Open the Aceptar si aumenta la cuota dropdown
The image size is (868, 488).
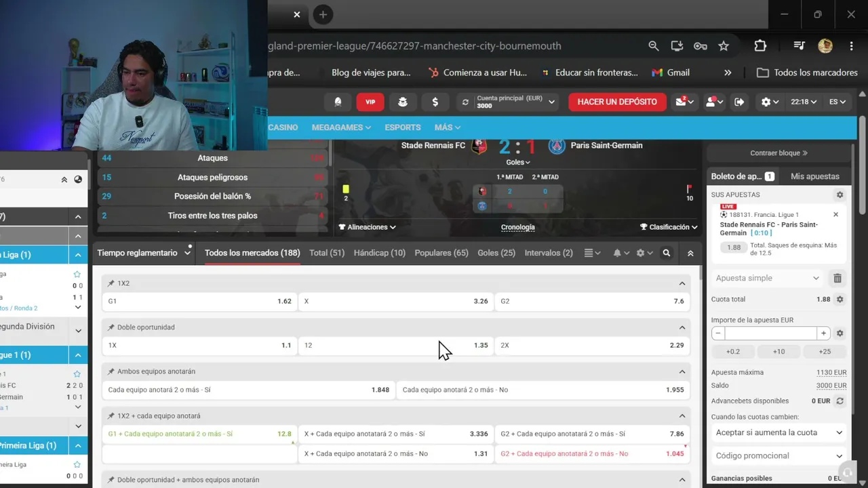[x=778, y=432]
